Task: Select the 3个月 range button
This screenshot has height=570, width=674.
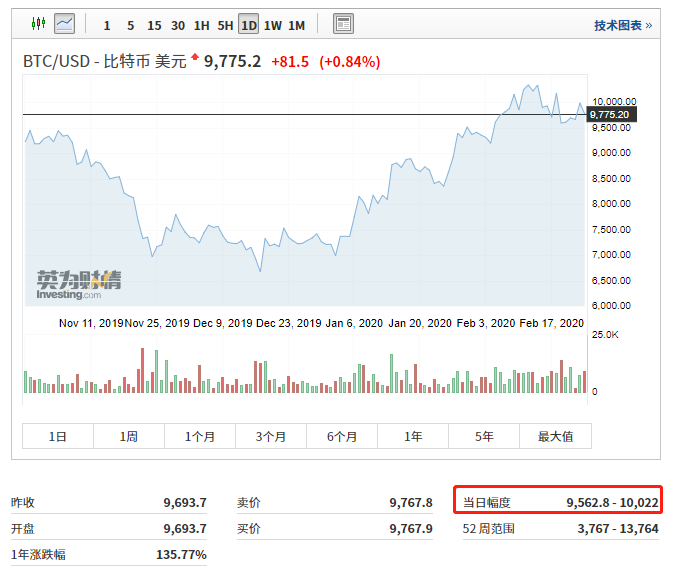Action: tap(271, 436)
